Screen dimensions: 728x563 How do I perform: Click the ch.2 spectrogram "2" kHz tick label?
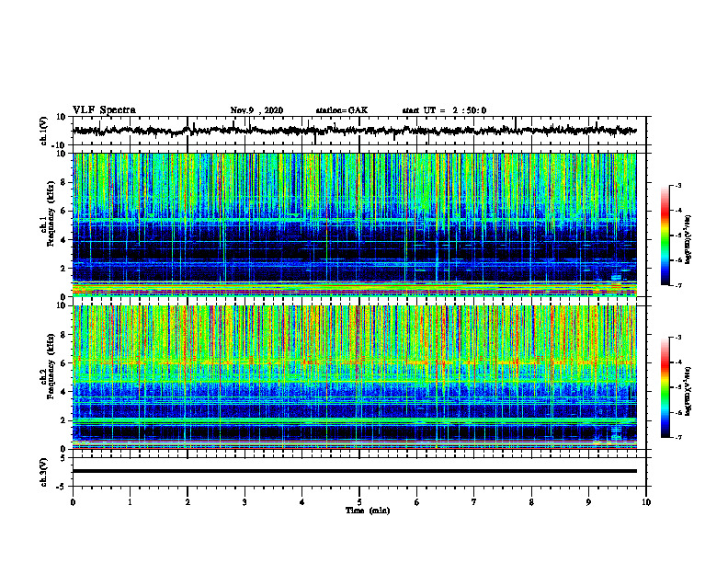(63, 420)
